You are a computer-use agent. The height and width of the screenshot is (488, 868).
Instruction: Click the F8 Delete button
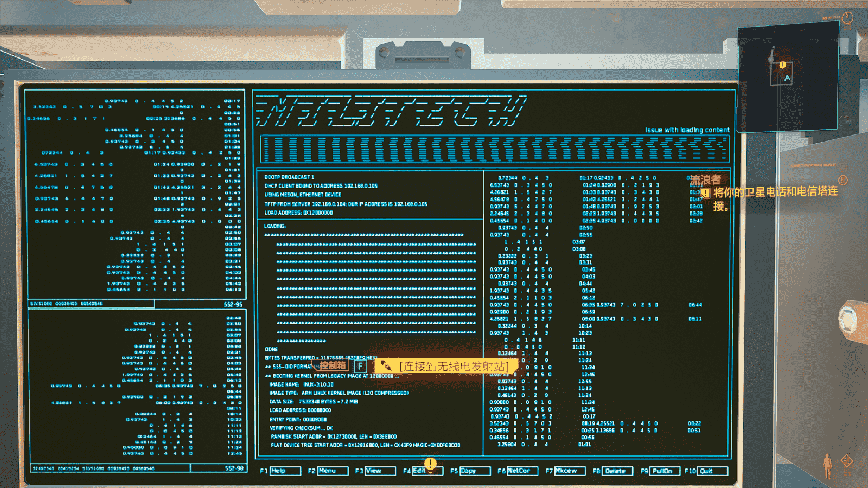(617, 471)
